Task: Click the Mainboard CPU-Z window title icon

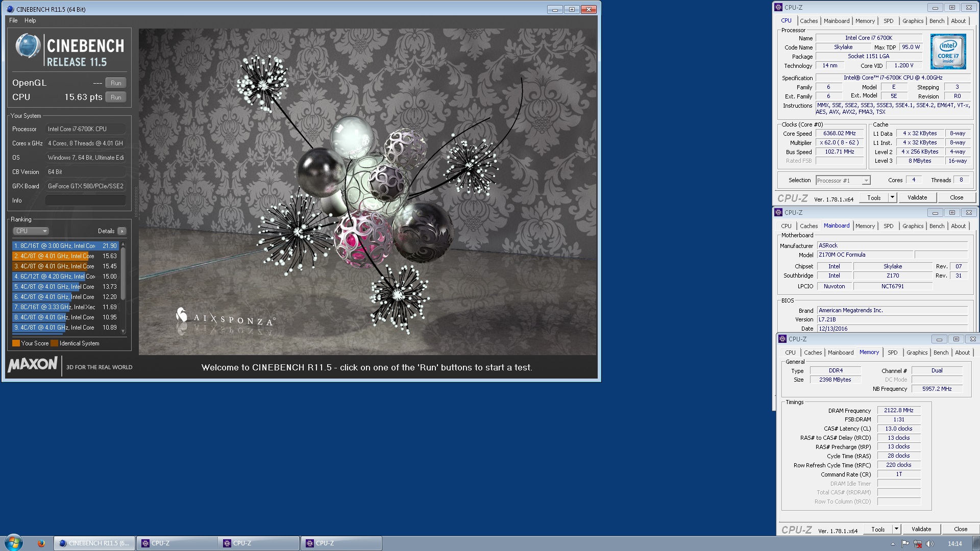Action: tap(778, 212)
